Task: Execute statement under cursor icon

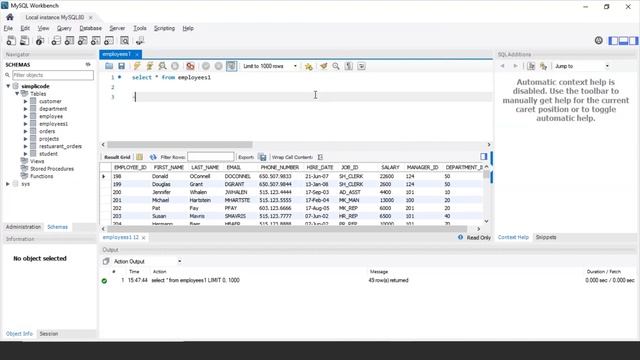Action: (150, 66)
